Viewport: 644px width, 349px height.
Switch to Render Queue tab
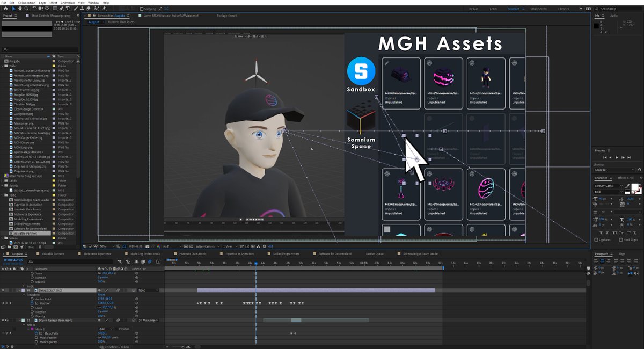[375, 253]
